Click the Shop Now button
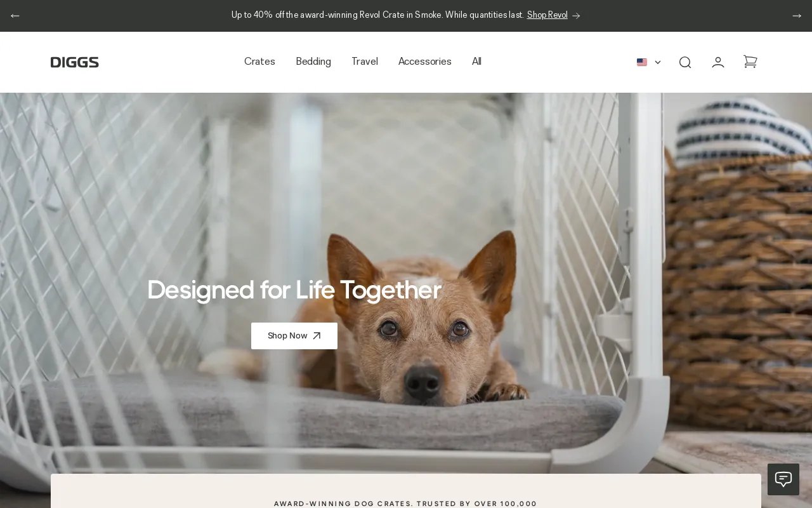The image size is (812, 508). coord(294,336)
